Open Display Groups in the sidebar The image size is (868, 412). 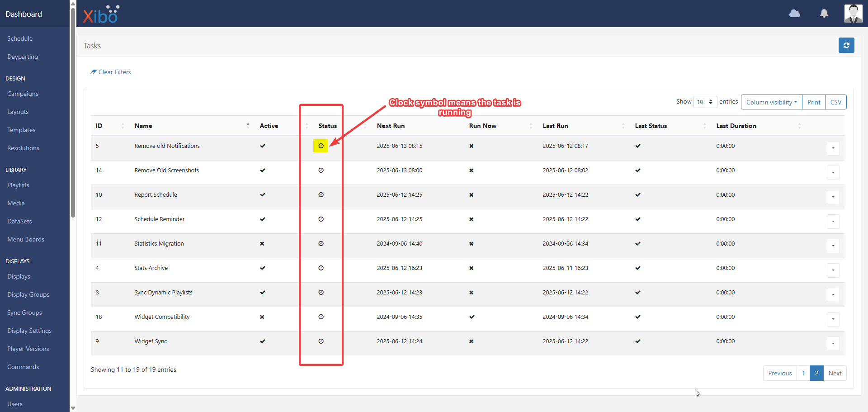(x=28, y=294)
